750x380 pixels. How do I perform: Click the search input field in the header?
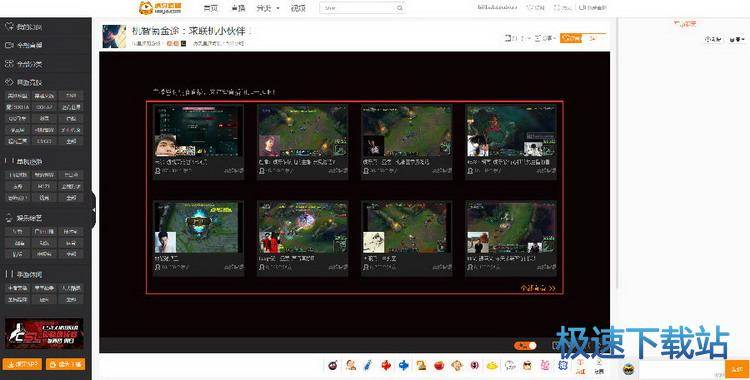(358, 8)
